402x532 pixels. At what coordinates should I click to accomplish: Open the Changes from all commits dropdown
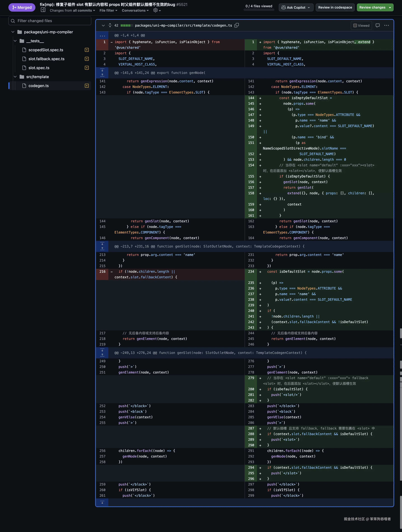pyautogui.click(x=72, y=10)
